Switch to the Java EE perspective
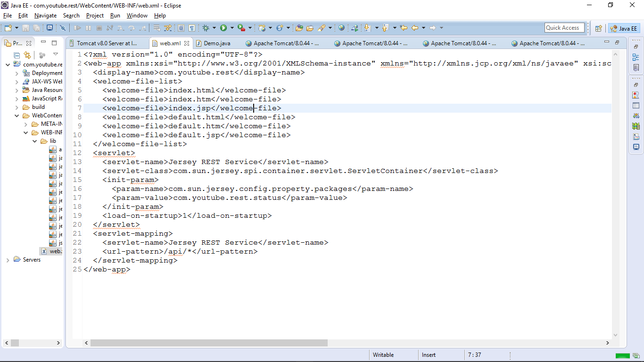The height and width of the screenshot is (362, 644). [624, 28]
